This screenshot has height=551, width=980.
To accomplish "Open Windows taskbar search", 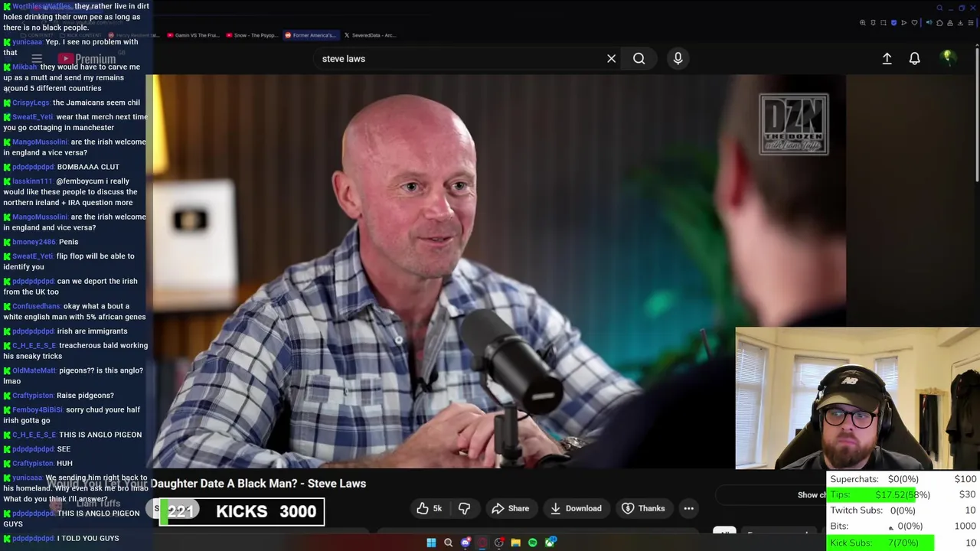I will point(448,543).
